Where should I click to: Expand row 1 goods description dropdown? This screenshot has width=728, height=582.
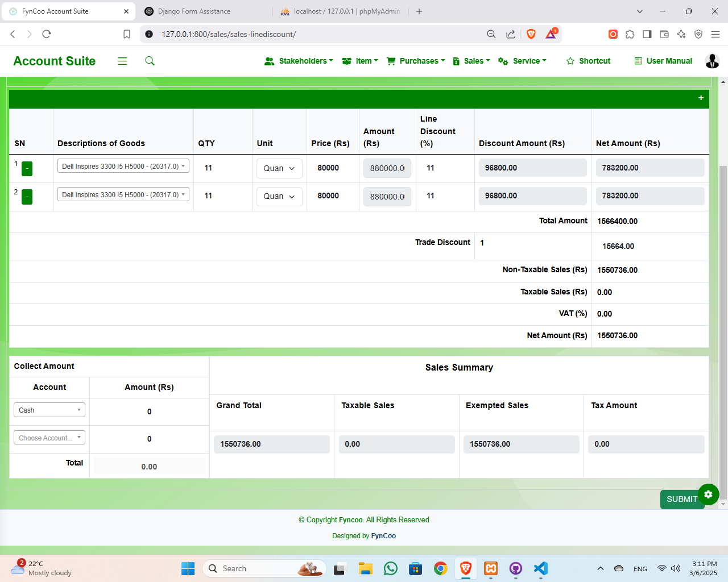123,166
